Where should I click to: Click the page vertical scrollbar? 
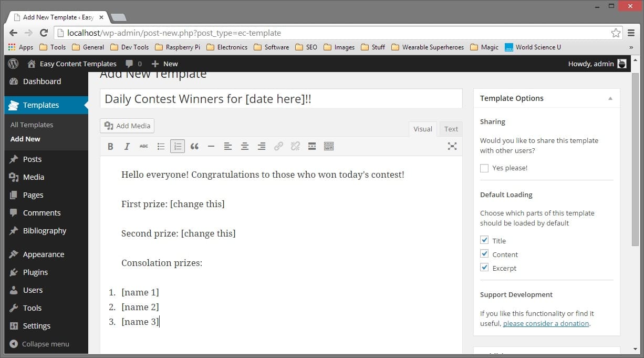point(635,160)
